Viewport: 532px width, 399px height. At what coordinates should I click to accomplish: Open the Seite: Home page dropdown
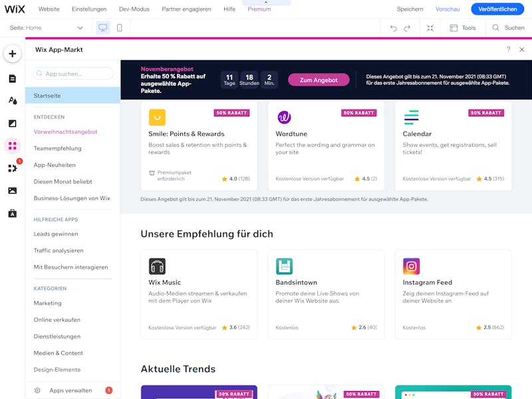pos(47,28)
